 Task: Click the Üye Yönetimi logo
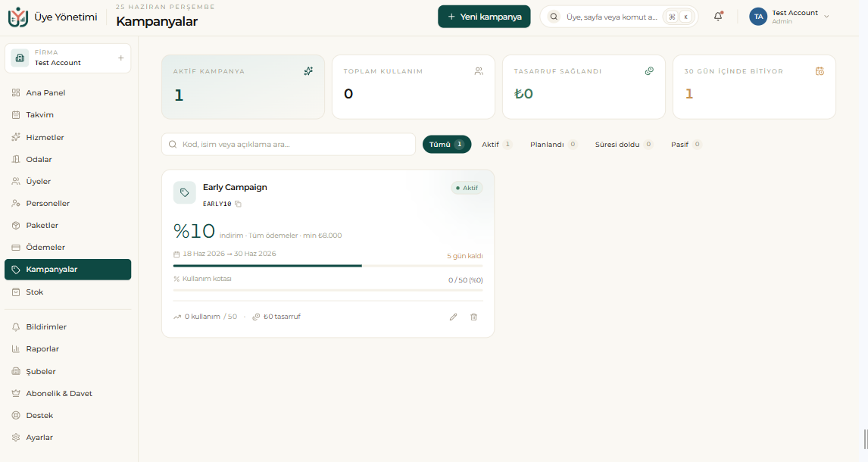click(x=17, y=17)
